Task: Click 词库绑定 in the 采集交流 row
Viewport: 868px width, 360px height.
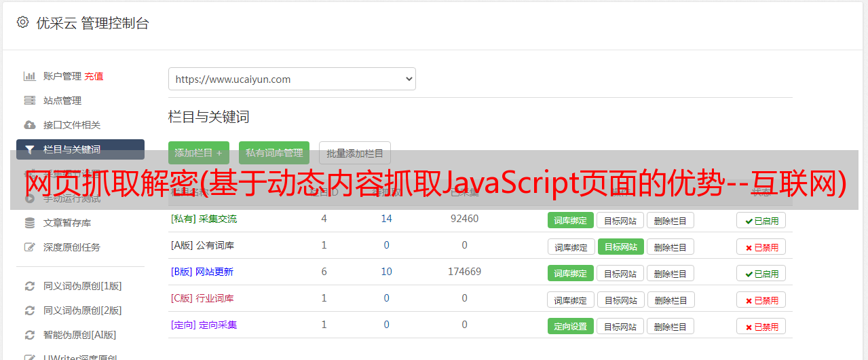Action: [571, 220]
